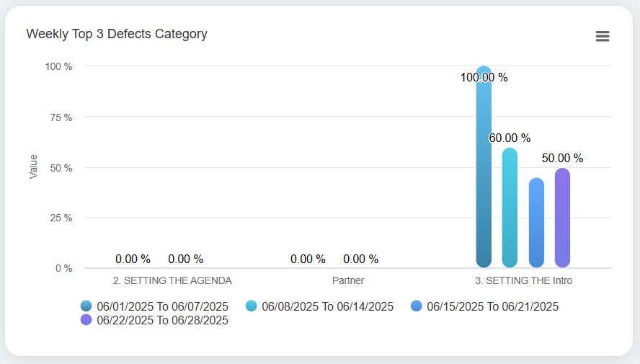Click the 60.00 % teal bar
Screen dimensions: 640x364
[510, 209]
